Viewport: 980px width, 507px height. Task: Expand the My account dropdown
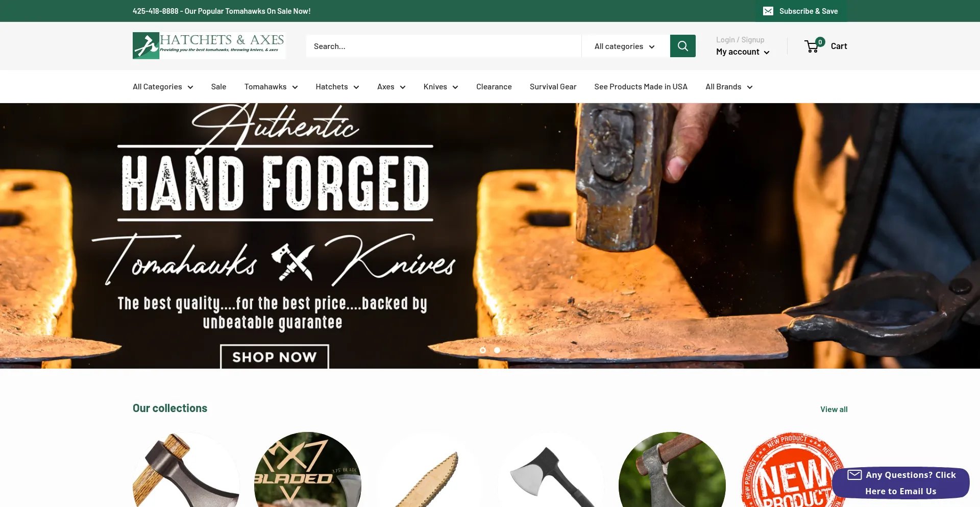(x=743, y=52)
